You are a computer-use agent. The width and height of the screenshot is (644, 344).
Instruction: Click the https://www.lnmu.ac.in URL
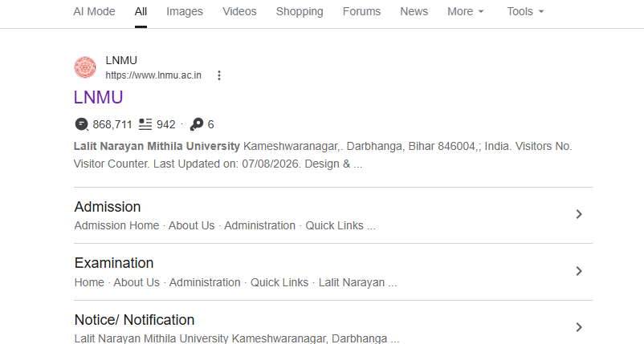[x=153, y=75]
